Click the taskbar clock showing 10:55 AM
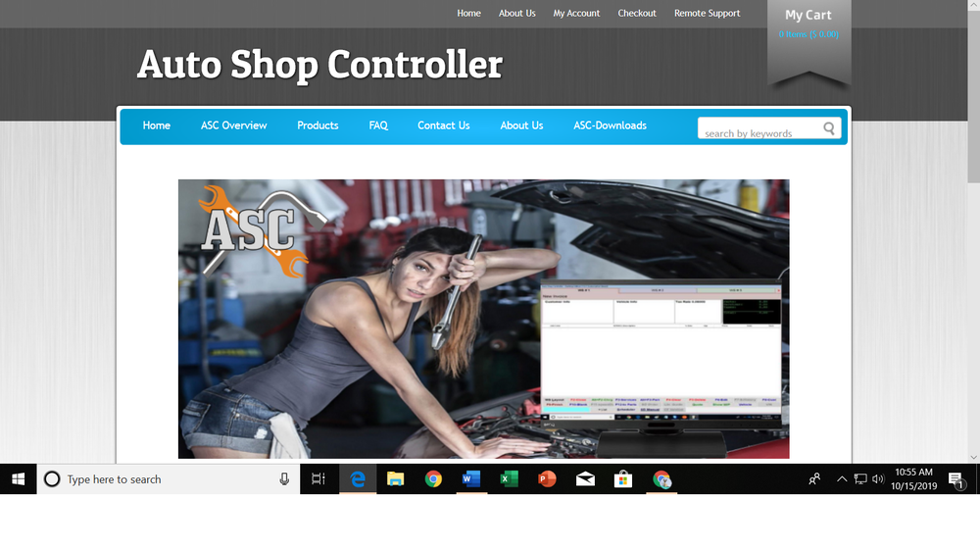Screen dimensions: 980x551 [913, 479]
